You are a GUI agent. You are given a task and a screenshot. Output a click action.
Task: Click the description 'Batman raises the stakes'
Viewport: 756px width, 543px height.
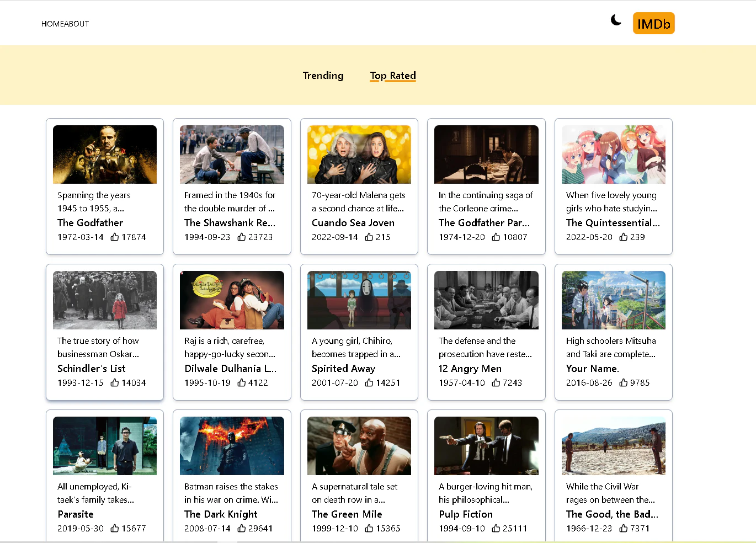pyautogui.click(x=231, y=493)
